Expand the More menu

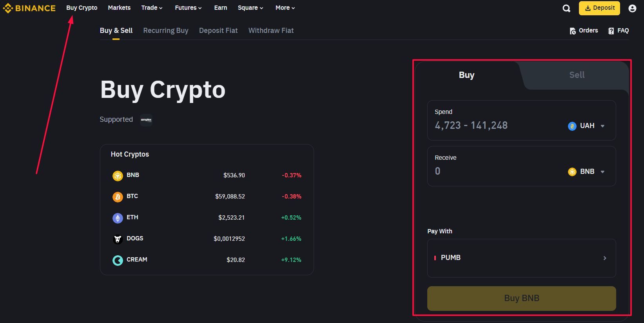285,8
